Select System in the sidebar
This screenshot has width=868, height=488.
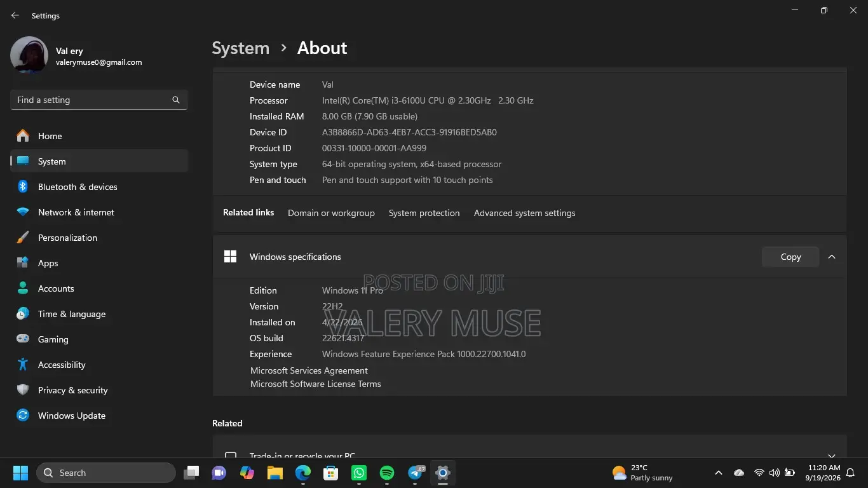(99, 161)
